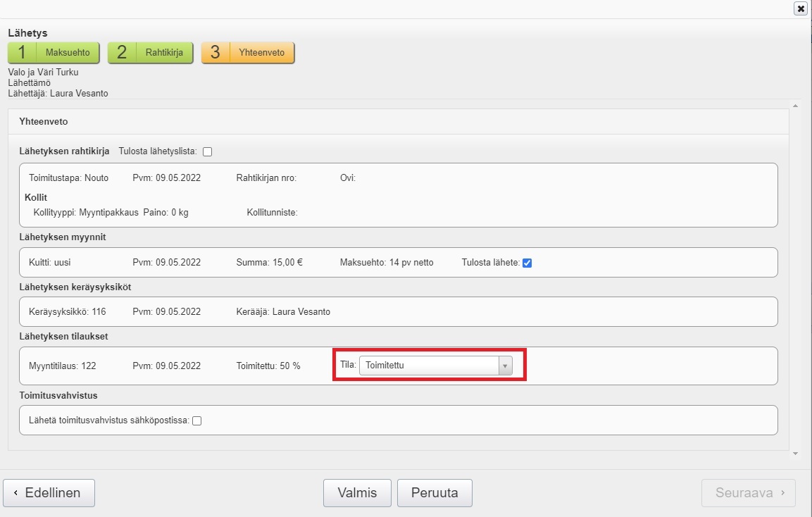Click the Yhteenveto panel header

click(x=44, y=121)
